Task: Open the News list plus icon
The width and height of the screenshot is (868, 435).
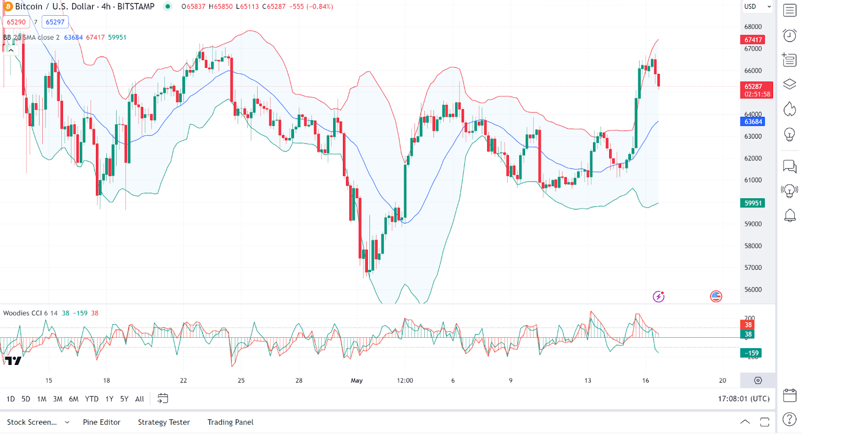Action: point(789,60)
